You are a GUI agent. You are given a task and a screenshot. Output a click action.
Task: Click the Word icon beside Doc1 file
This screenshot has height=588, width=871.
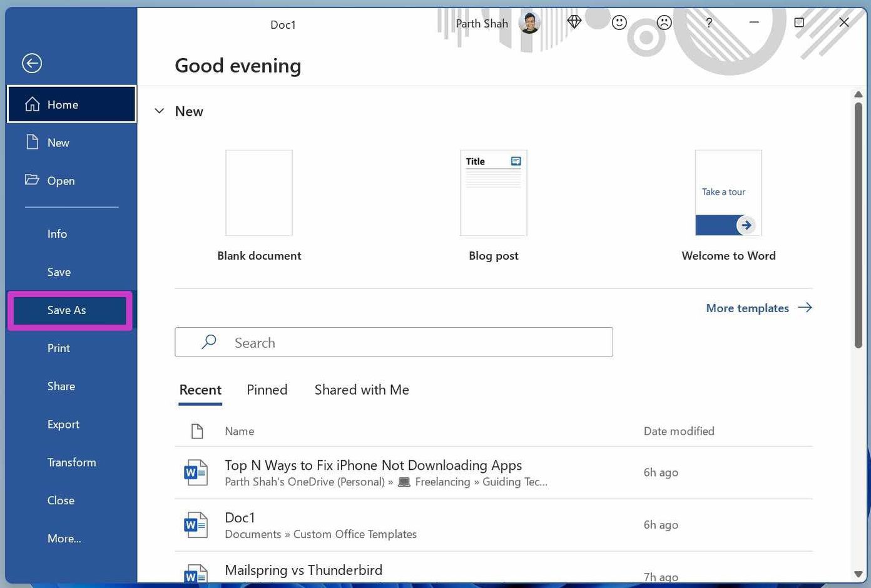[195, 524]
